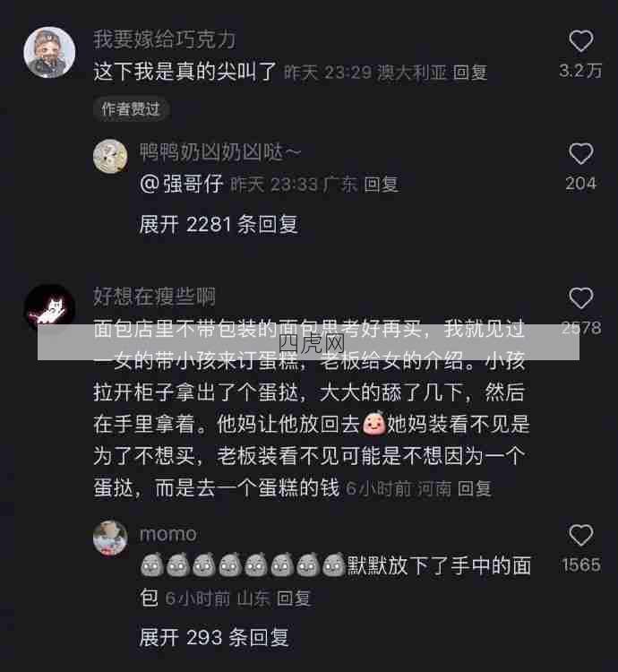
Task: Open username 好想在瘦些啊 profile
Action: (154, 297)
